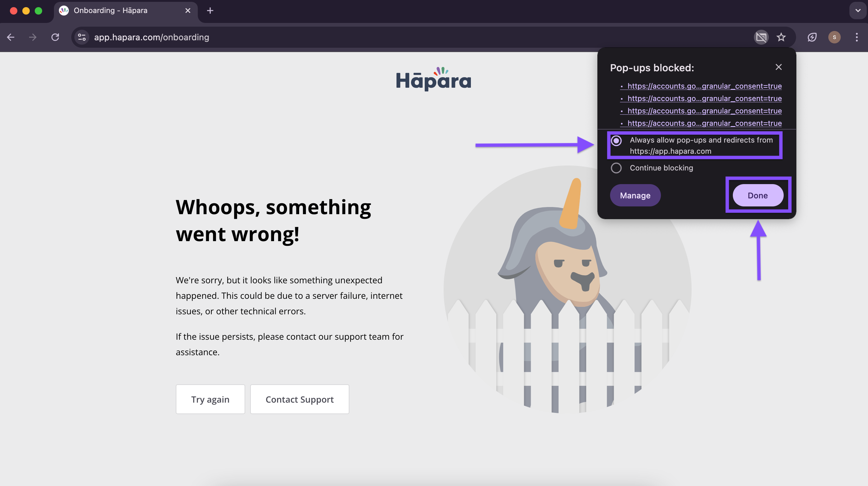Viewport: 868px width, 486px height.
Task: Open the second blocked accounts.go pop-up link
Action: pyautogui.click(x=704, y=99)
